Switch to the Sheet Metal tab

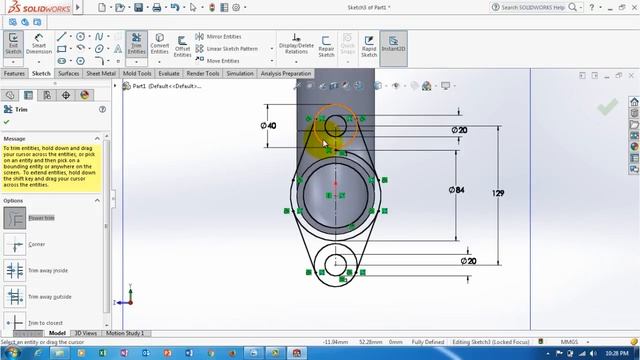[x=101, y=73]
